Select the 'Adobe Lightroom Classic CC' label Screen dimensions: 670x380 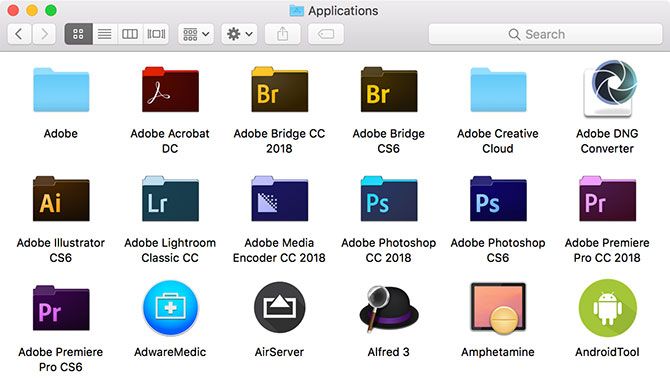point(170,250)
